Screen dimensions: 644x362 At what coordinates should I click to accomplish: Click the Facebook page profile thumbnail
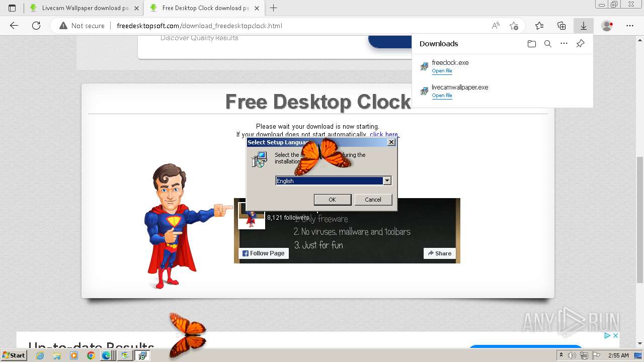pyautogui.click(x=251, y=216)
